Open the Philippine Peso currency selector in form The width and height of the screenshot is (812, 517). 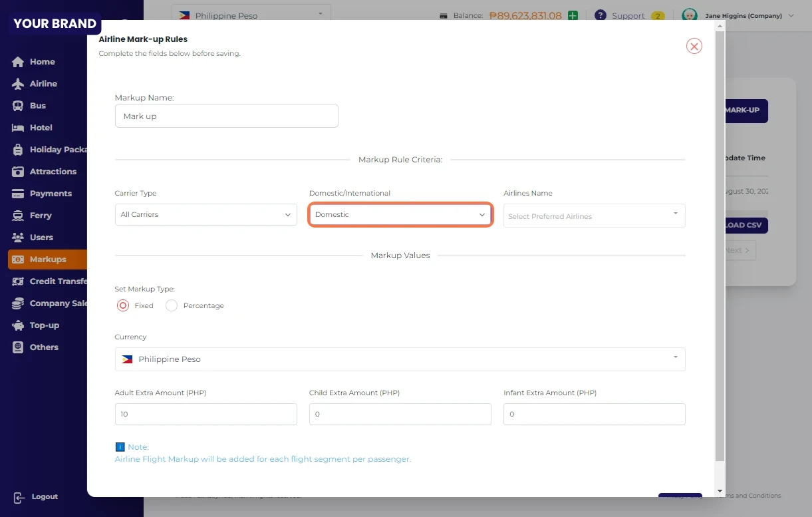pos(399,359)
